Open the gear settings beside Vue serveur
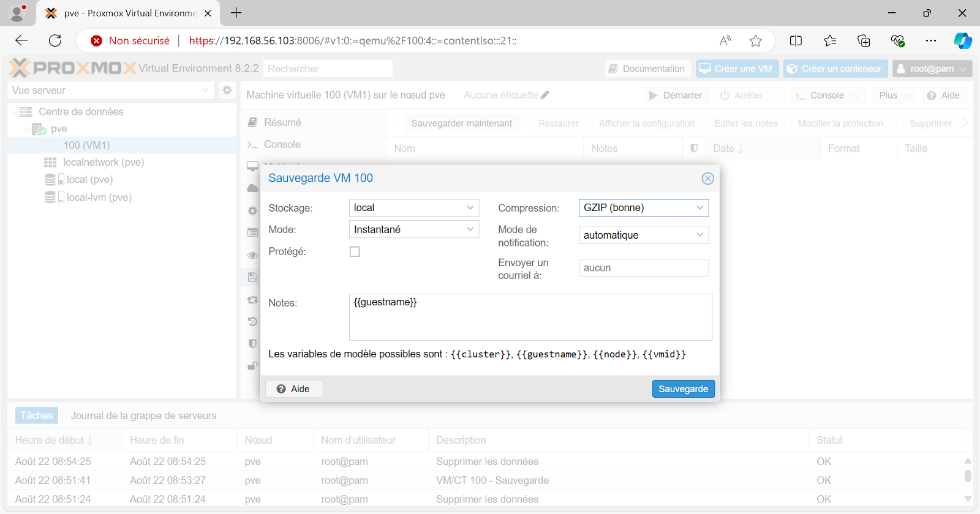The image size is (980, 514). [227, 90]
